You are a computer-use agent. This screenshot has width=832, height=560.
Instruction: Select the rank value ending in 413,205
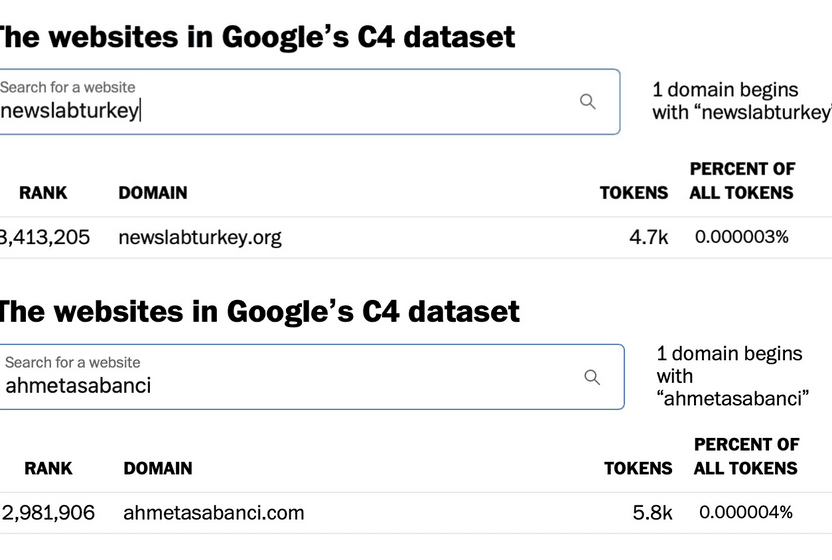point(45,237)
